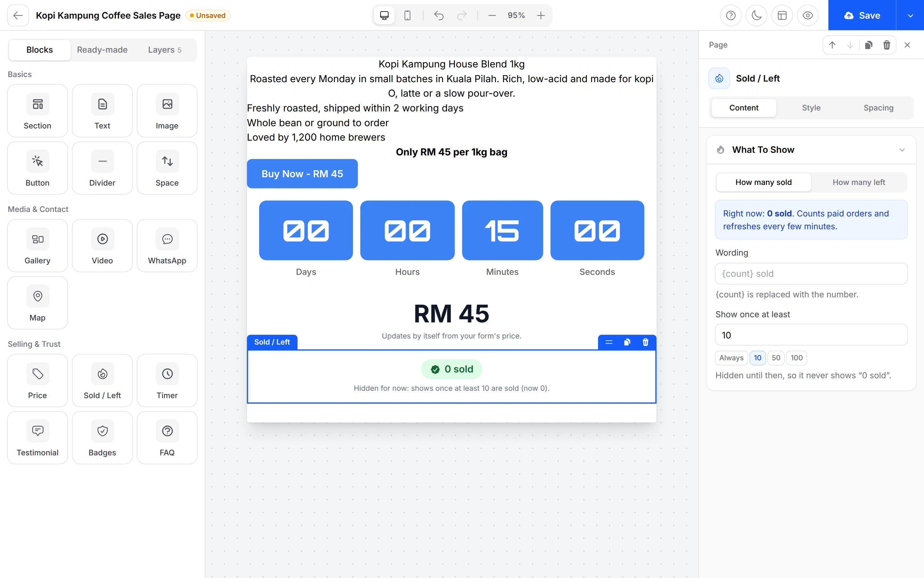Add an Image block
This screenshot has height=578, width=924.
point(167,111)
